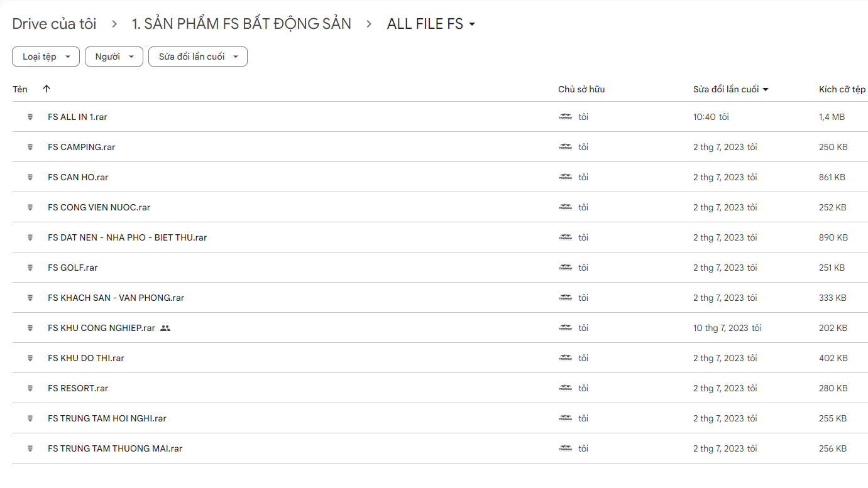Click the archive icon beside FS ALL IN 1.rar
Image resolution: width=868 pixels, height=488 pixels.
[x=30, y=117]
